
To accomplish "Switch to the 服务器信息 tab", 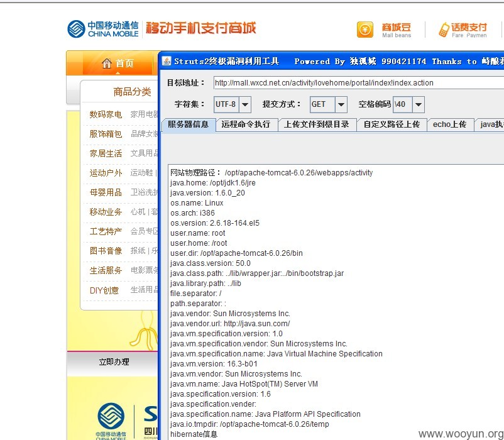I will click(x=189, y=124).
